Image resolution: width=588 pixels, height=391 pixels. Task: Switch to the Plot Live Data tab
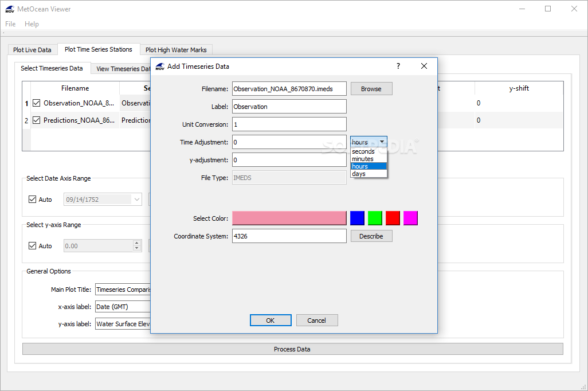coord(32,49)
